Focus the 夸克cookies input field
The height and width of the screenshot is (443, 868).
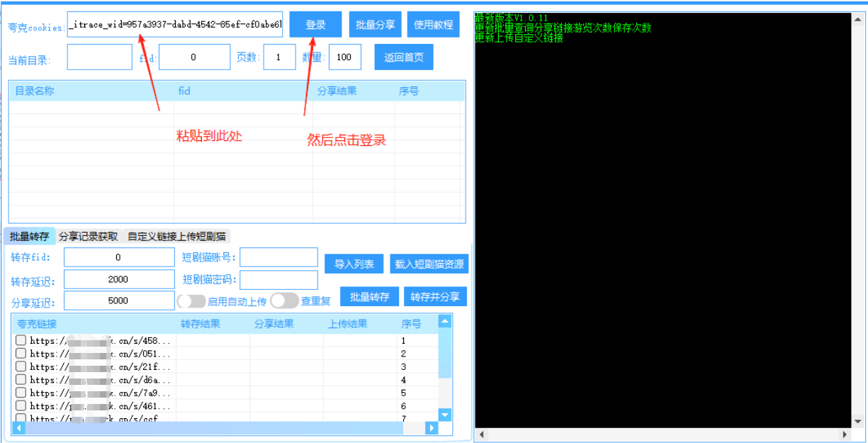[175, 25]
